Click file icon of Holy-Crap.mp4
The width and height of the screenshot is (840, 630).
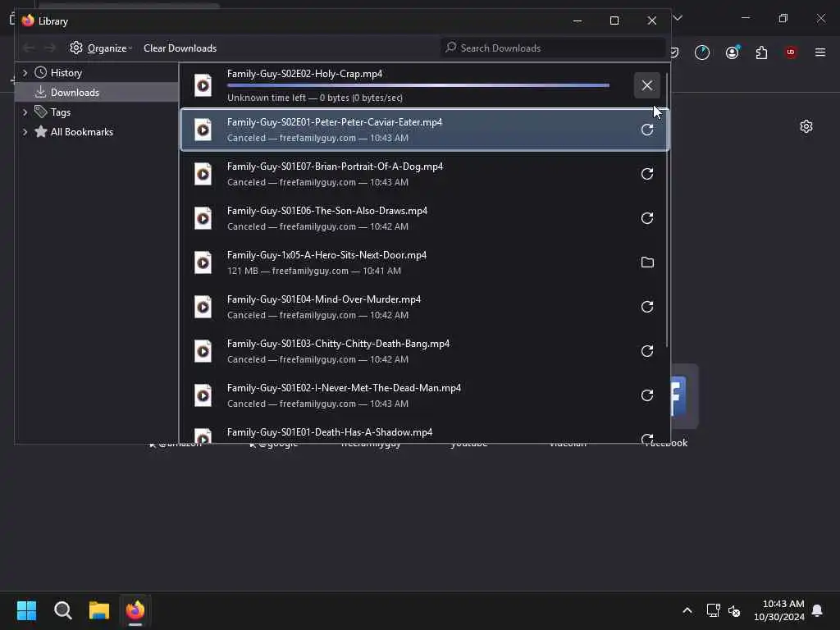[x=203, y=85]
